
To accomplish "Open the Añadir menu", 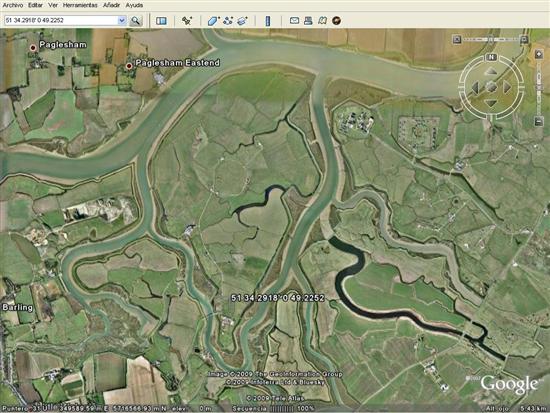I will click(x=111, y=5).
